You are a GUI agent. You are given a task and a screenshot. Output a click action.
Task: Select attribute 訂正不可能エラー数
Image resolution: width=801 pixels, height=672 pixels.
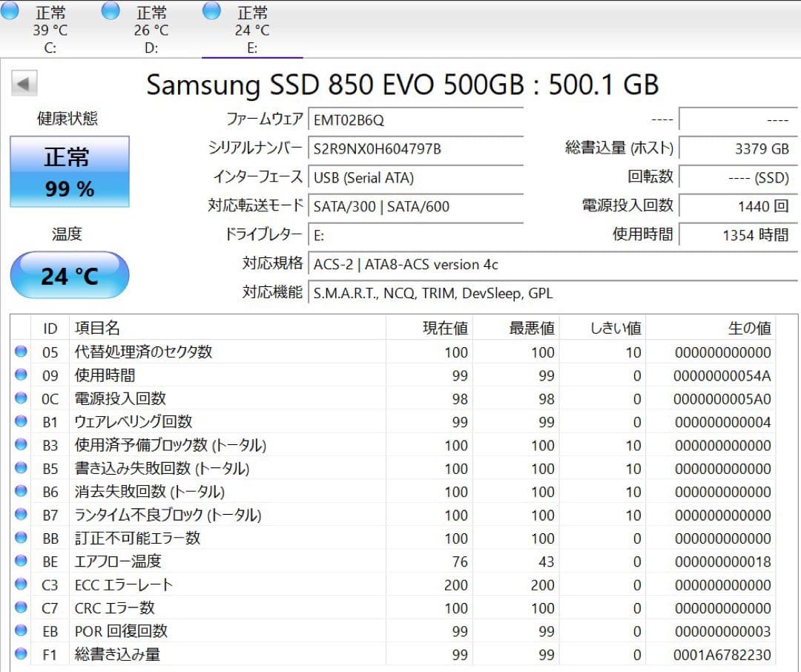coord(137,538)
